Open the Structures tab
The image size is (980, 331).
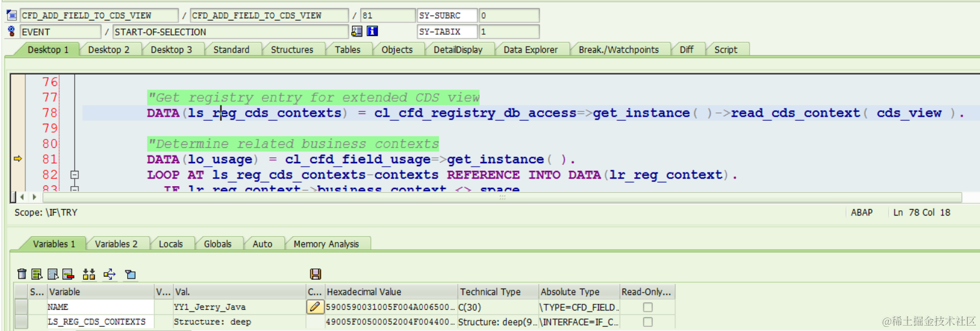(x=292, y=49)
